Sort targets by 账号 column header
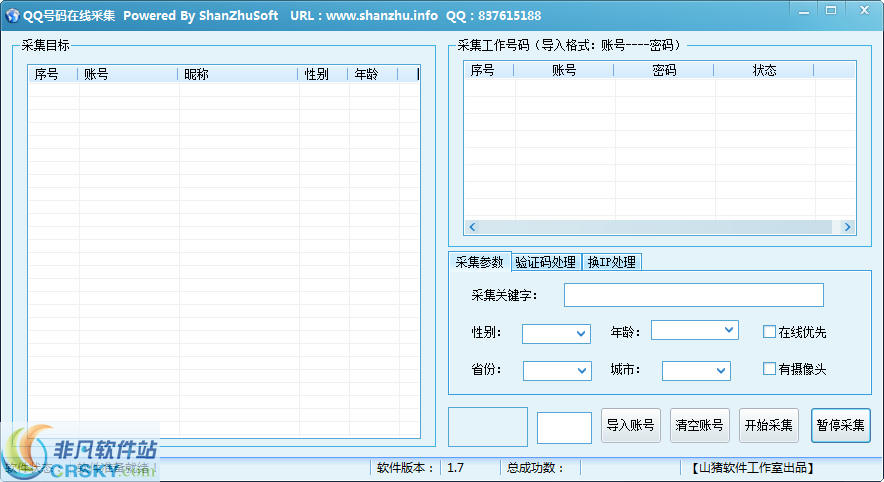Image resolution: width=884 pixels, height=482 pixels. (127, 74)
